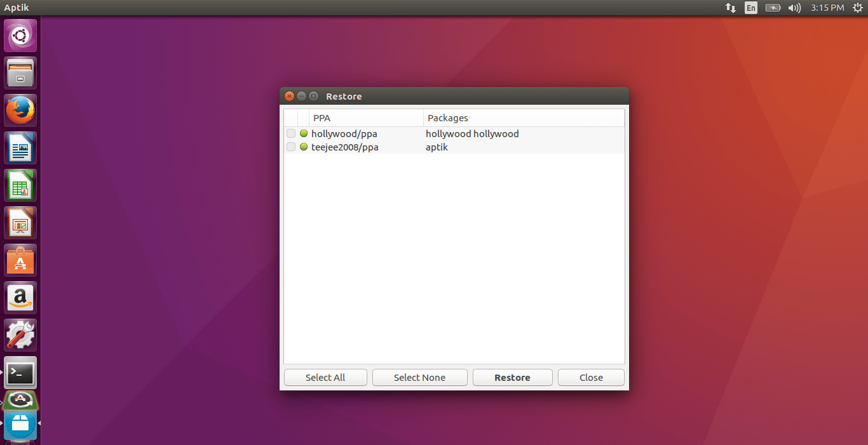Enable all PPAs using Select All
Screen dimensions: 868x445
325,377
